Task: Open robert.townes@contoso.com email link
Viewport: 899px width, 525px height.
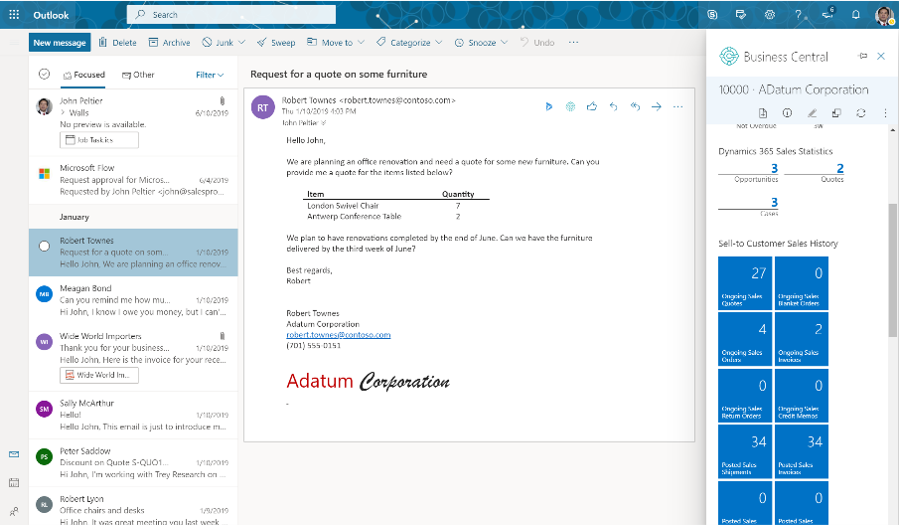Action: 338,335
